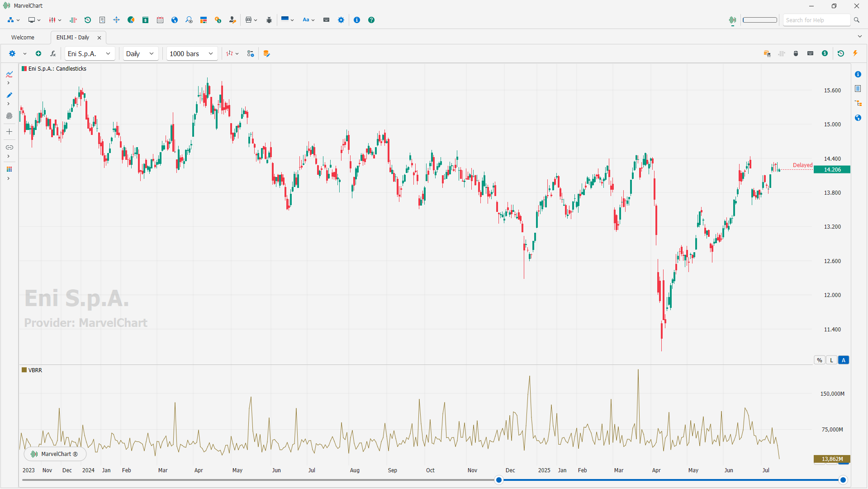Open the chart type candlestick dropdown
This screenshot has width=868, height=489.
coord(232,53)
